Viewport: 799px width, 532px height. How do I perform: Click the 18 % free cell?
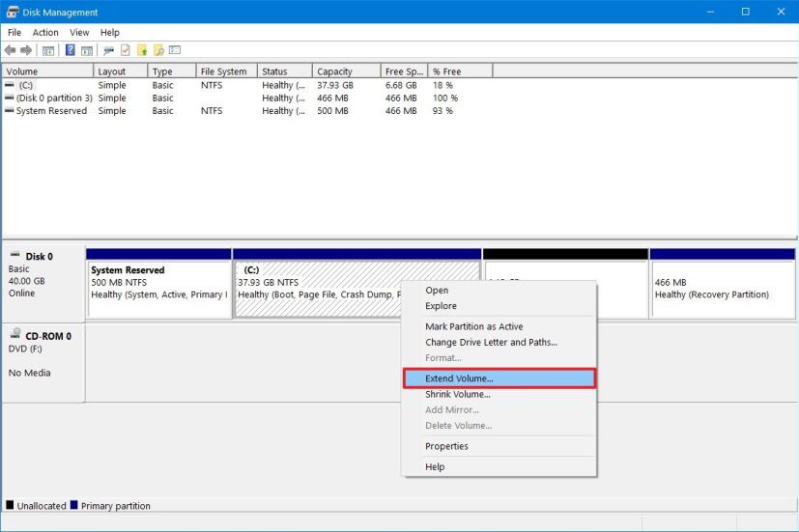pos(442,85)
